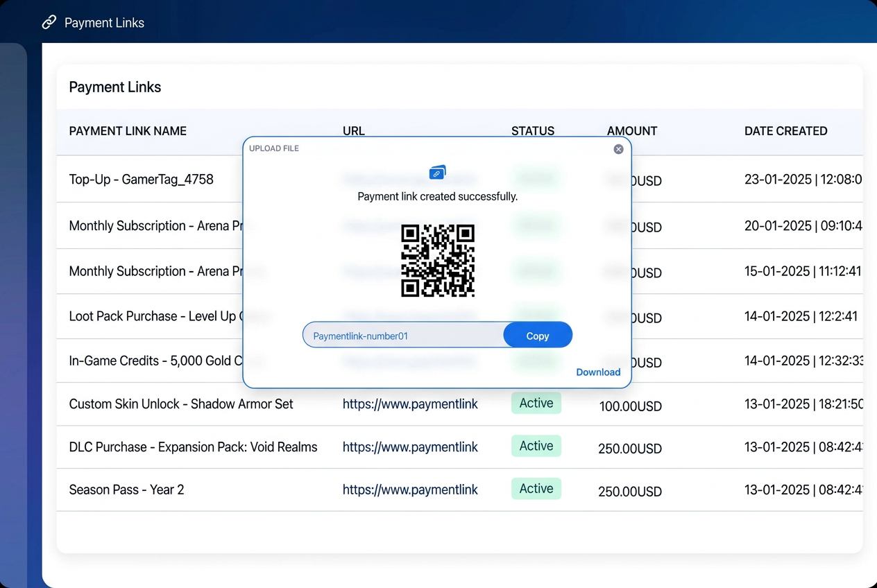The image size is (877, 588).
Task: Click the chain link icon beside Payment Links header
Action: coord(49,22)
